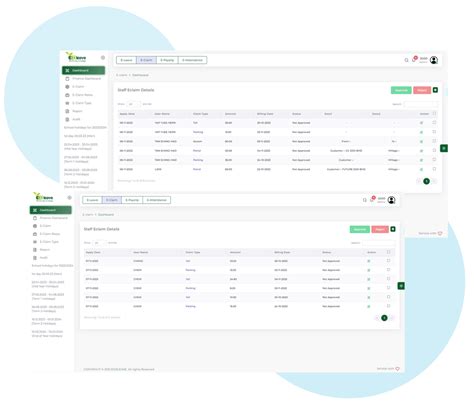Image resolution: width=474 pixels, height=413 pixels.
Task: Tick the select-all header checkbox in the back window table
Action: (434, 114)
